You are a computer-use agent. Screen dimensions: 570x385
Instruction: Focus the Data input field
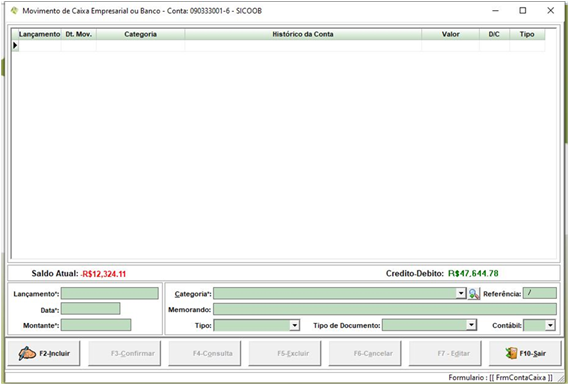click(91, 309)
